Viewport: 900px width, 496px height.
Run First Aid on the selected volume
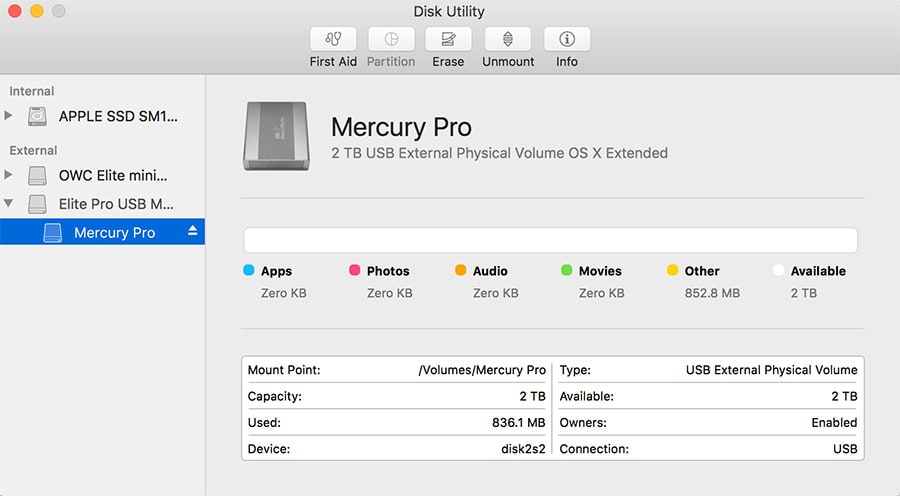333,40
